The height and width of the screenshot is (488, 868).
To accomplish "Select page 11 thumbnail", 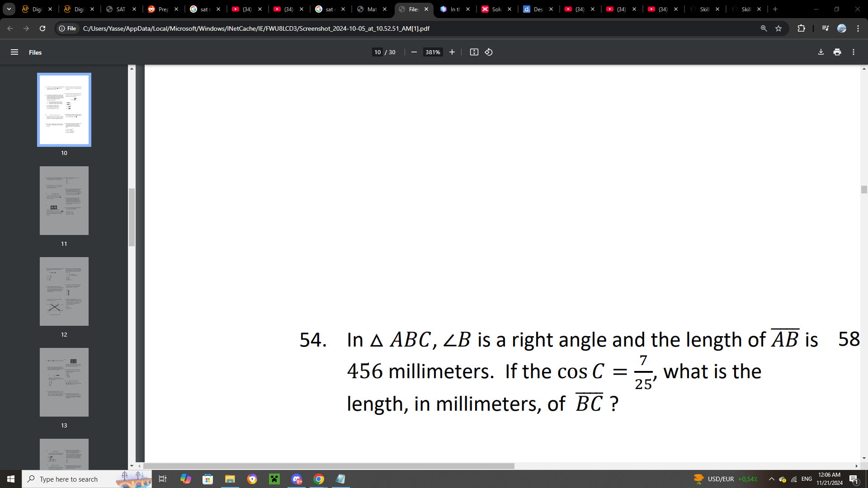I will [x=64, y=201].
